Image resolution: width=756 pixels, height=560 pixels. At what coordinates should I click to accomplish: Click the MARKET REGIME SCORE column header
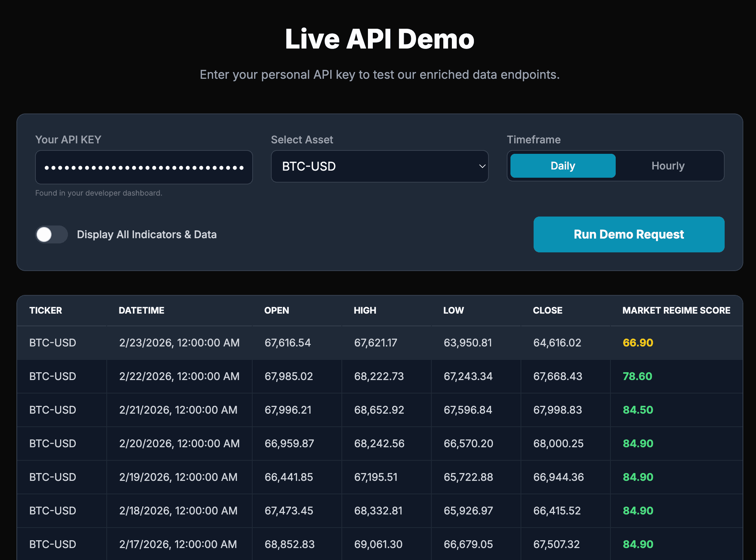click(676, 310)
